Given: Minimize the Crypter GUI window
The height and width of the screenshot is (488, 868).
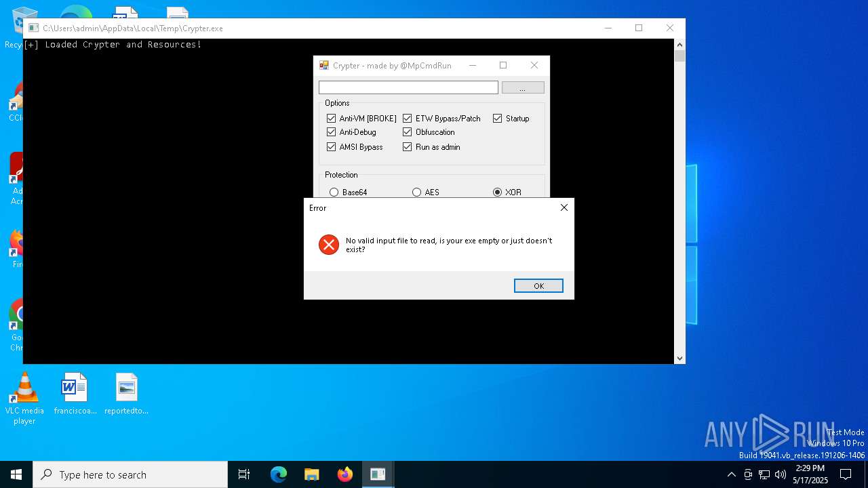Looking at the screenshot, I should coord(473,66).
